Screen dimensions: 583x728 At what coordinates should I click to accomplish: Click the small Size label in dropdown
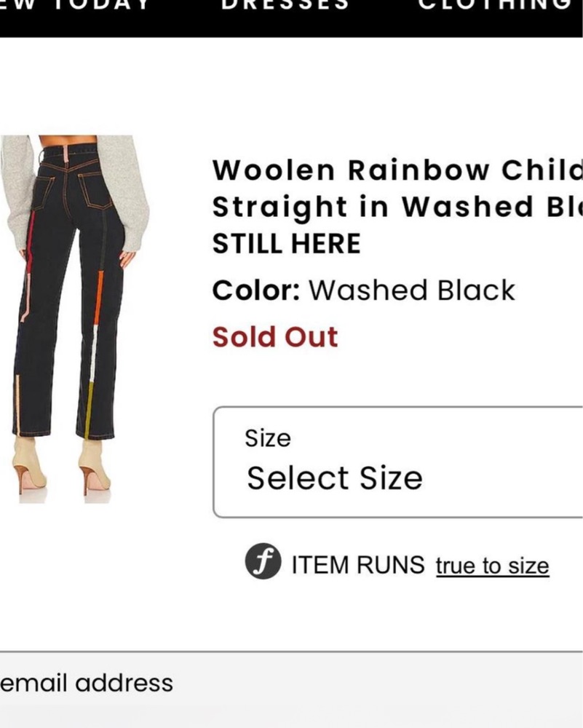click(x=267, y=438)
